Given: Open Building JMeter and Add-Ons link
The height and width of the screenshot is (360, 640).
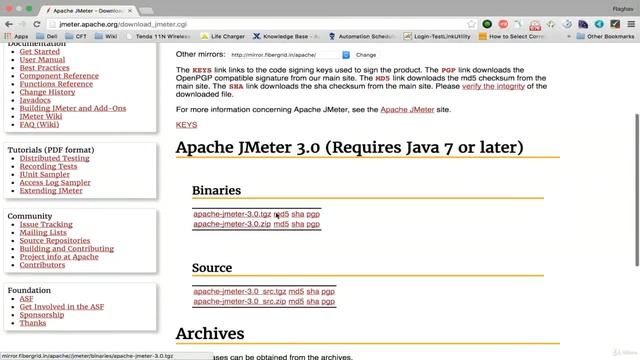Looking at the screenshot, I should click(73, 108).
